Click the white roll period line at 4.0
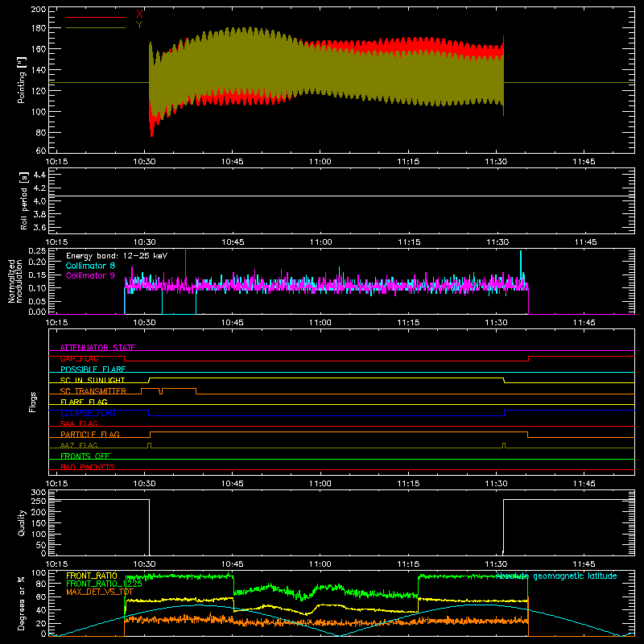This screenshot has height=644, width=644. pos(341,196)
